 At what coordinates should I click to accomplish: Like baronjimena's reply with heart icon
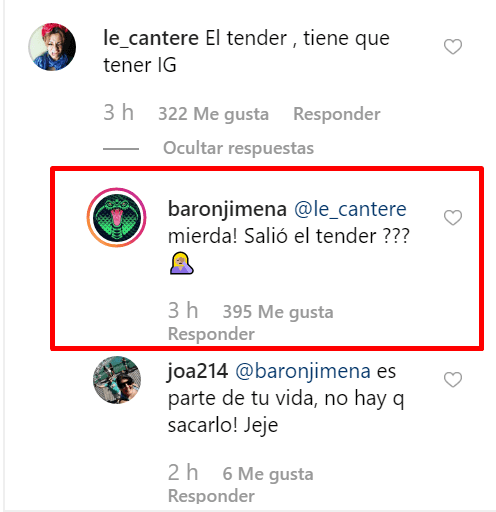(x=453, y=218)
